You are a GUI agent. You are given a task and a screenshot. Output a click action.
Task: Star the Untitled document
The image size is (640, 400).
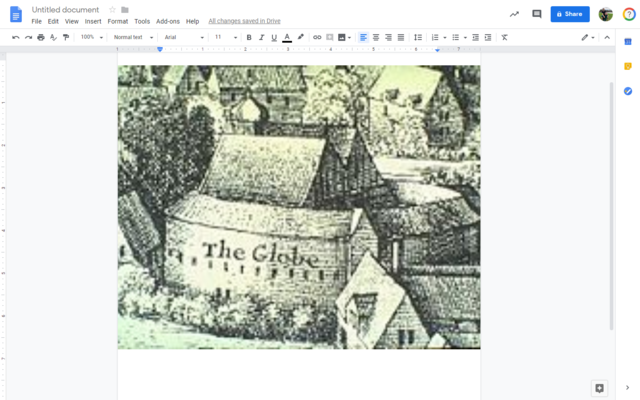pos(112,9)
